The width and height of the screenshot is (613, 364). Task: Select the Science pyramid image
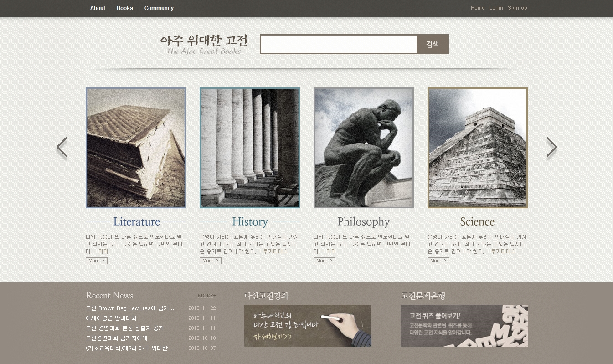coord(477,148)
